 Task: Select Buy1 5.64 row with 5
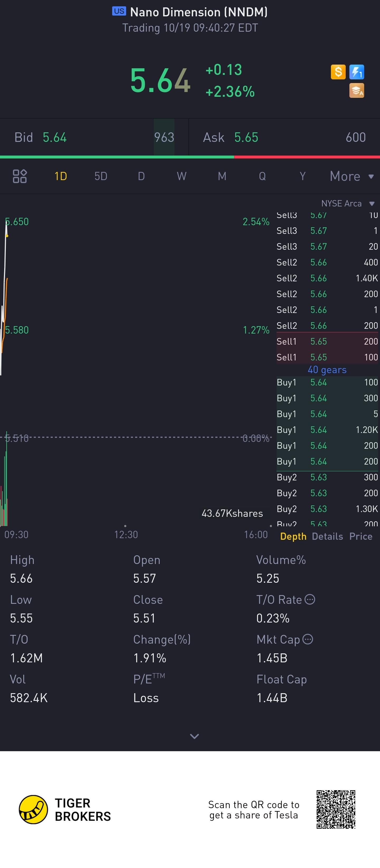(327, 414)
